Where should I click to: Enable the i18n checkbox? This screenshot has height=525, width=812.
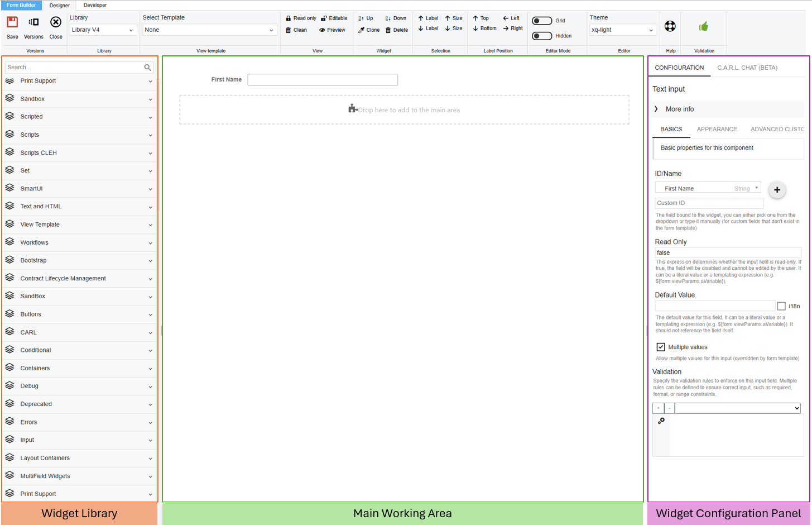781,306
